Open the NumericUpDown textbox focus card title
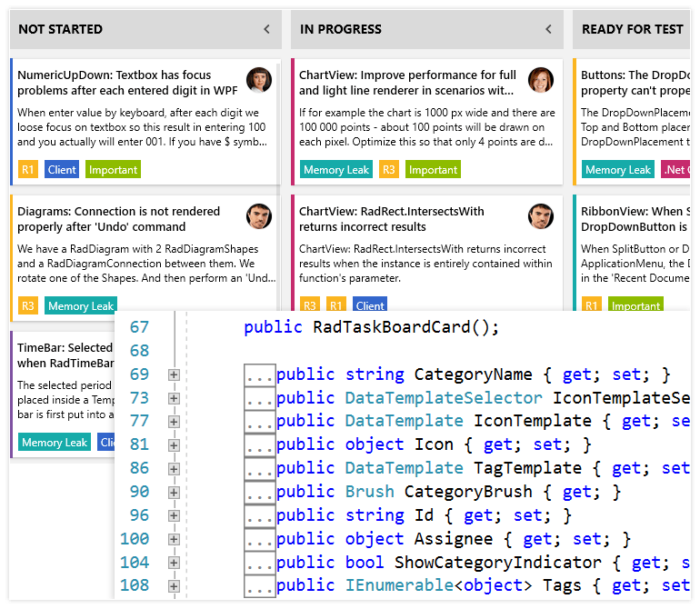The image size is (700, 609). [127, 83]
